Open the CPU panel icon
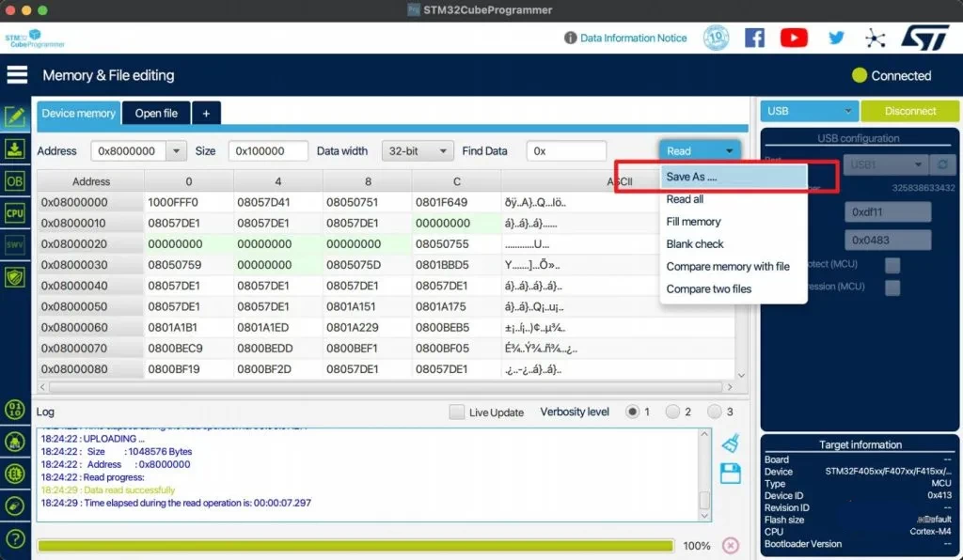The width and height of the screenshot is (963, 560). point(15,213)
